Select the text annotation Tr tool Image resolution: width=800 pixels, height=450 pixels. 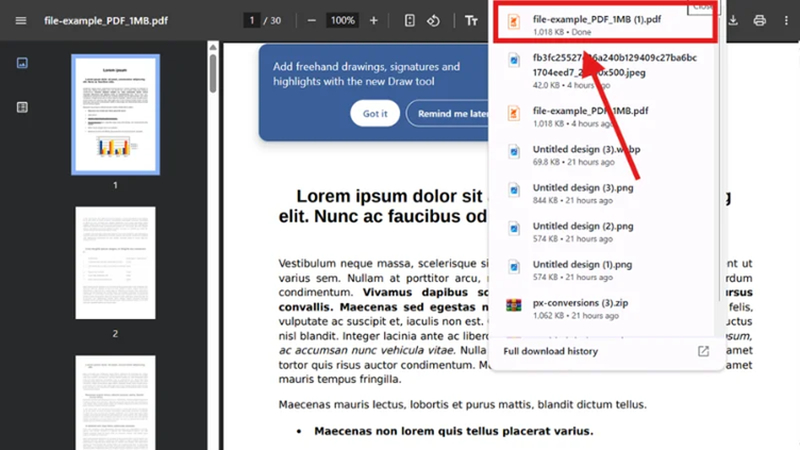(471, 21)
